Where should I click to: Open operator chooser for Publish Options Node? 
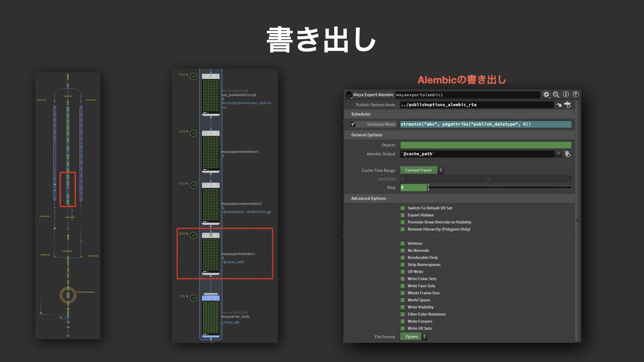[x=568, y=105]
